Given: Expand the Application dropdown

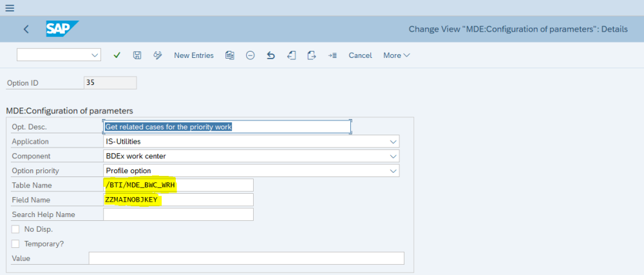Looking at the screenshot, I should [x=393, y=142].
